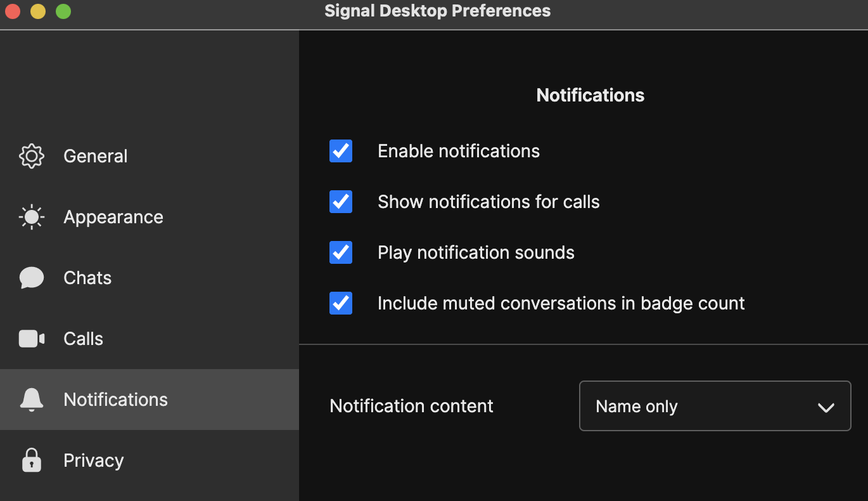Disable the Enable notifications checkbox
Screen dimensions: 868x501
click(340, 151)
